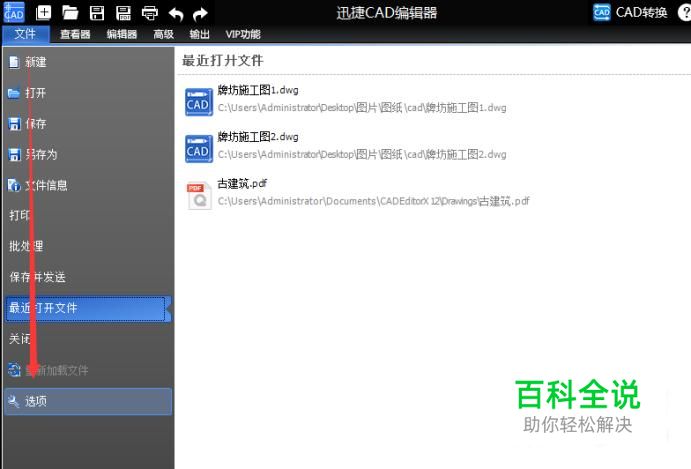
Task: Open the 高级 tab
Action: point(163,34)
